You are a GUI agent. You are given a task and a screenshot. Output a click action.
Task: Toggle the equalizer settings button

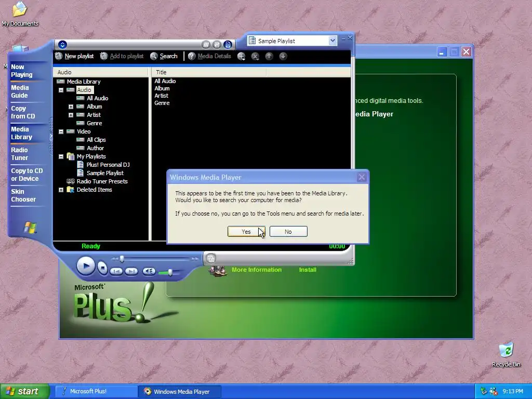point(217,45)
